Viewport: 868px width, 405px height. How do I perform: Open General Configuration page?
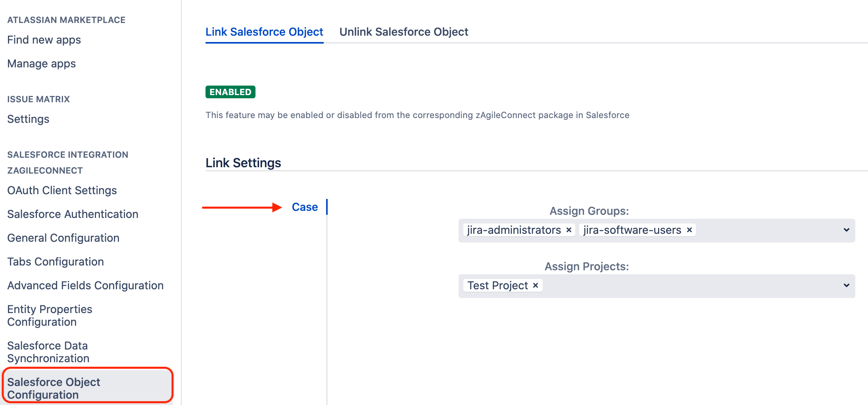coord(63,238)
